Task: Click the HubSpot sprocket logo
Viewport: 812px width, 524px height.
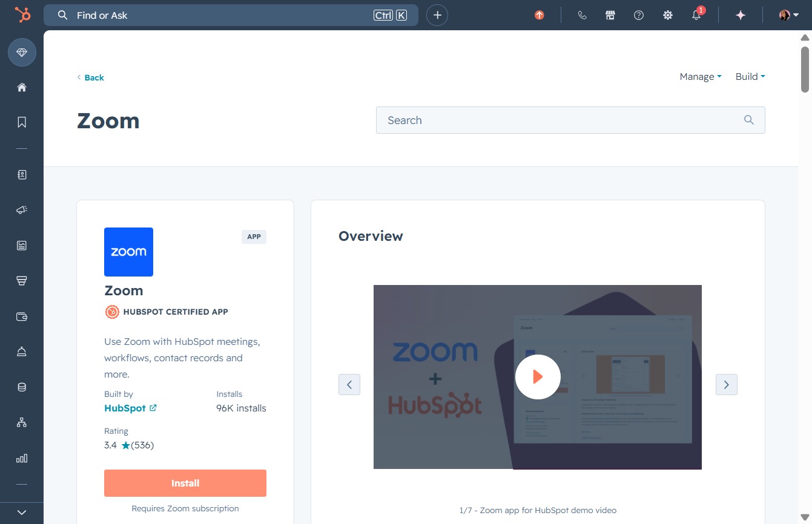Action: pos(22,15)
